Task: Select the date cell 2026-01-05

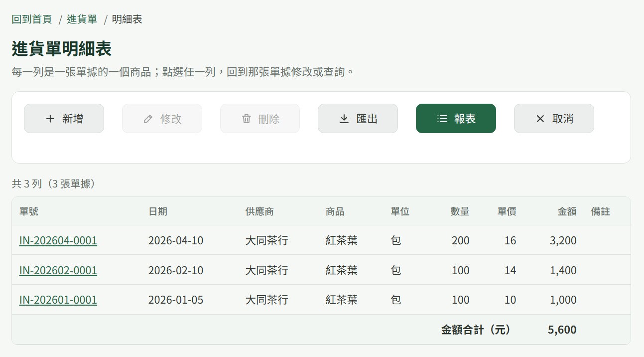Action: click(176, 300)
